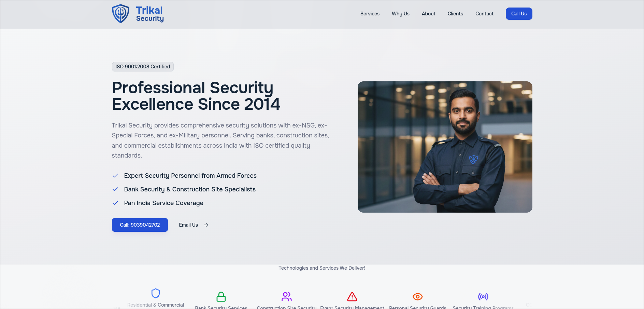
Task: Go to Why Us section
Action: click(x=401, y=14)
